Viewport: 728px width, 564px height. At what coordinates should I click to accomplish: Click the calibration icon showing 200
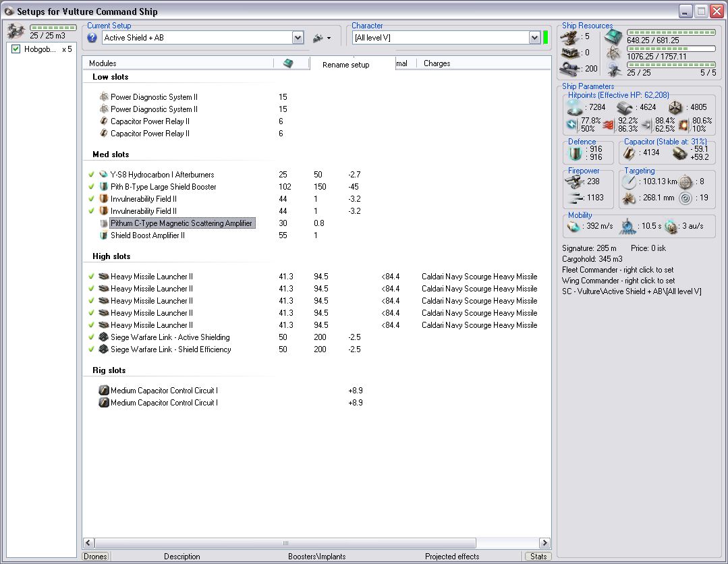point(569,69)
